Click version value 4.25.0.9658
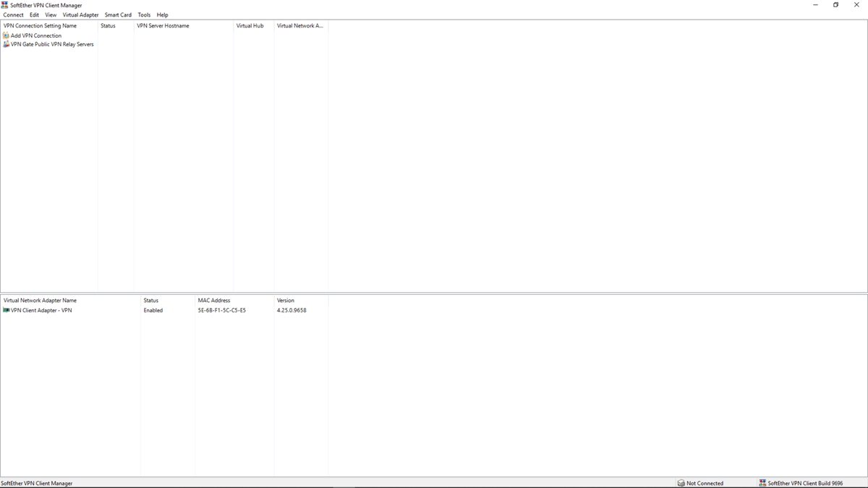This screenshot has height=488, width=868. tap(292, 310)
